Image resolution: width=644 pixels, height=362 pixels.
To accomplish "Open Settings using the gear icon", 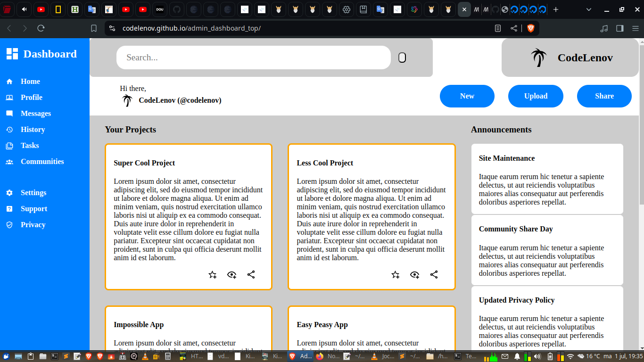I will (9, 192).
